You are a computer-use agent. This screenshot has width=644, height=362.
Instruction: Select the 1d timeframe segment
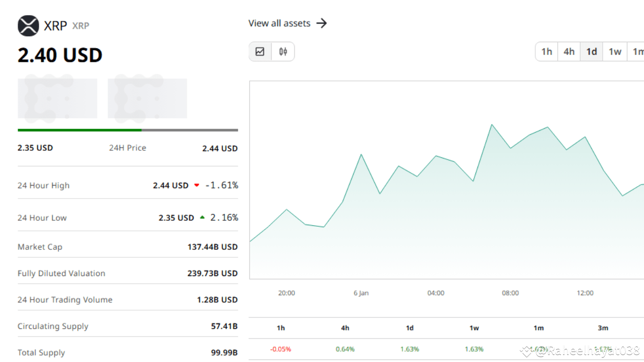click(591, 51)
